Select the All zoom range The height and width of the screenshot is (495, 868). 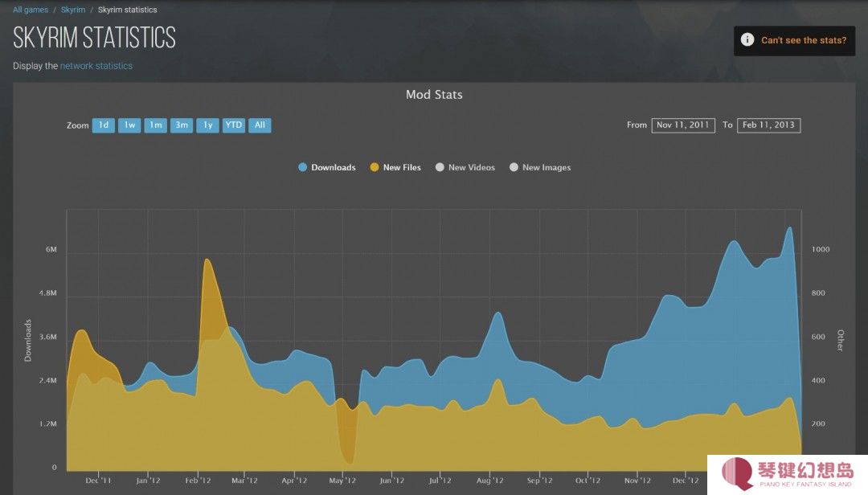[x=260, y=125]
